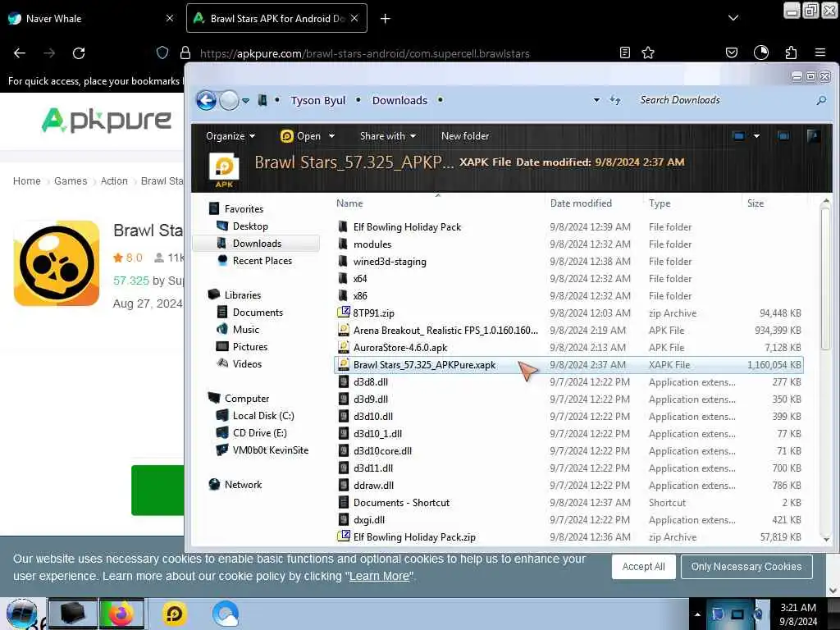
Task: Select Local Disk (C:)
Action: [263, 415]
